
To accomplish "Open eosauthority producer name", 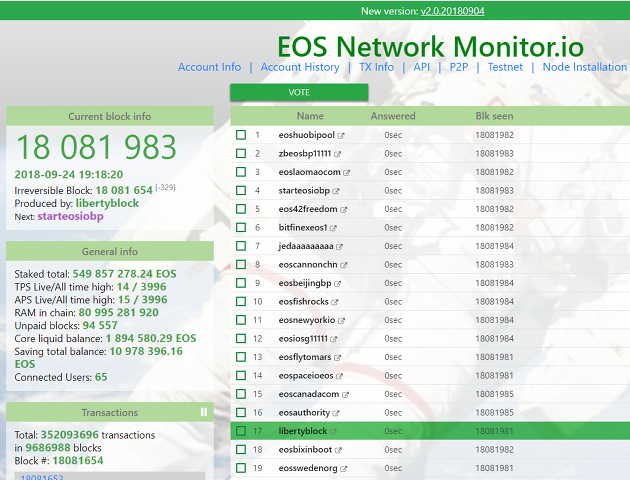I will click(304, 413).
